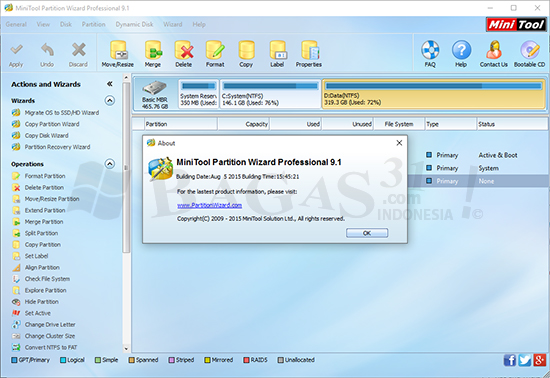Image resolution: width=550 pixels, height=378 pixels.
Task: Select the Merge toolbar icon
Action: pos(153,50)
